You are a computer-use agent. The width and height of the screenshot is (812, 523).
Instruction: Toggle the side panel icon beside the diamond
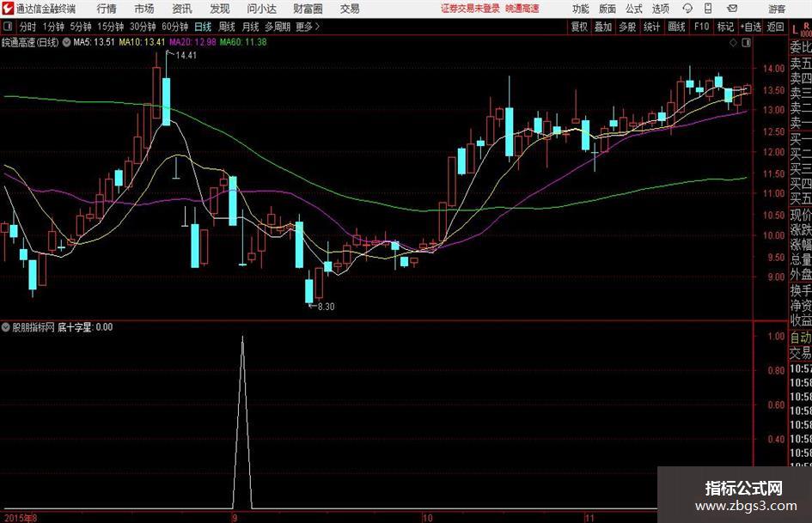[746, 43]
